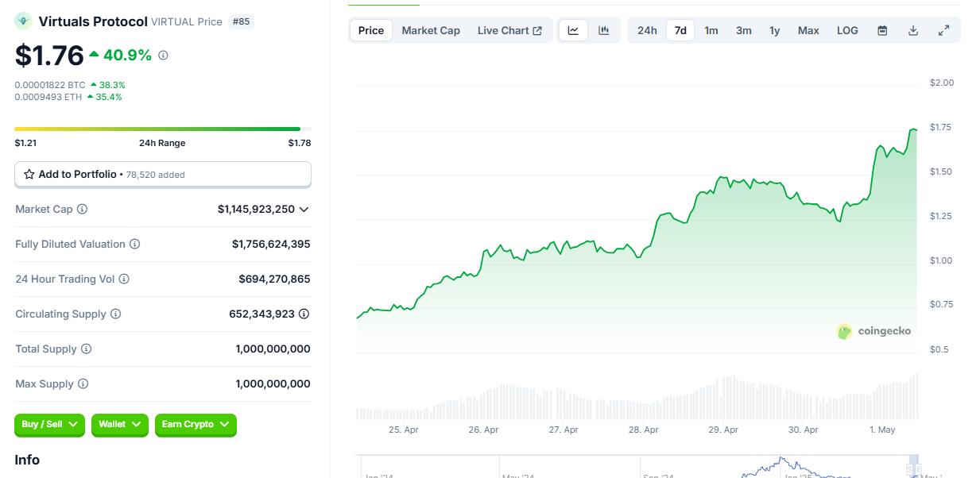Image resolution: width=980 pixels, height=478 pixels.
Task: Open the Live Chart link
Action: click(x=509, y=30)
